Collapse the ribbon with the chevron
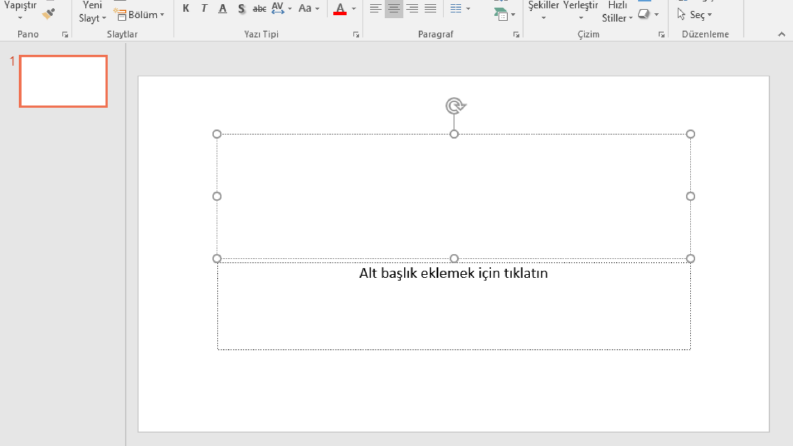The height and width of the screenshot is (446, 793). click(781, 34)
